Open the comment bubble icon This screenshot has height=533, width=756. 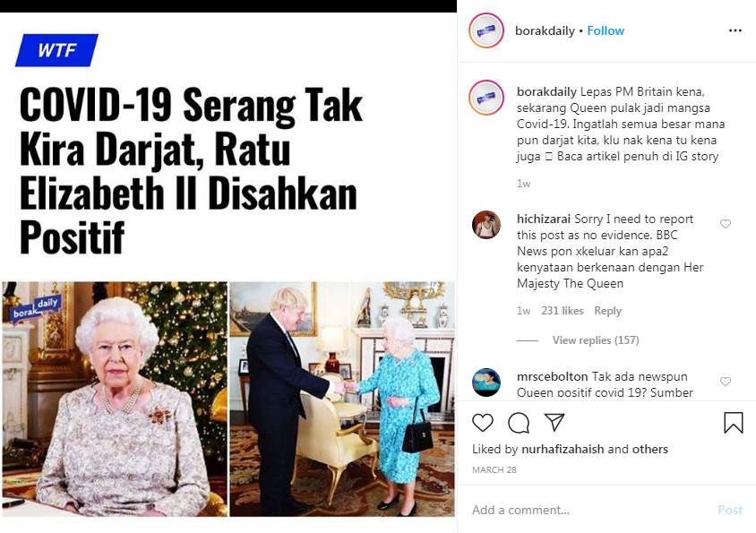click(x=519, y=423)
